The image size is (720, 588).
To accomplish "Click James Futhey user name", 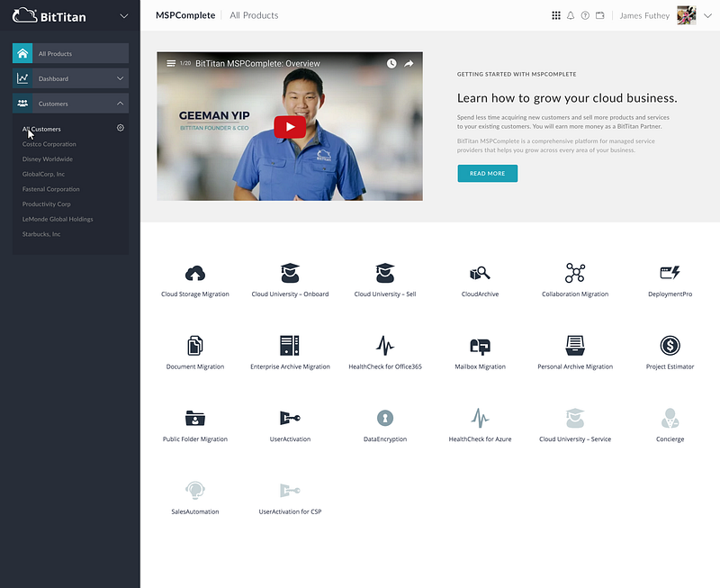I will (x=644, y=15).
